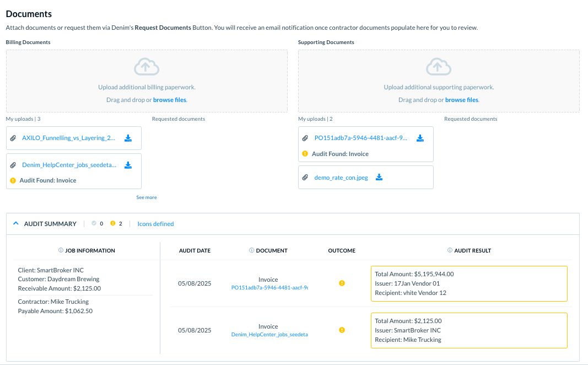Click the billing documents upload cloud icon
The height and width of the screenshot is (365, 588).
click(x=147, y=67)
